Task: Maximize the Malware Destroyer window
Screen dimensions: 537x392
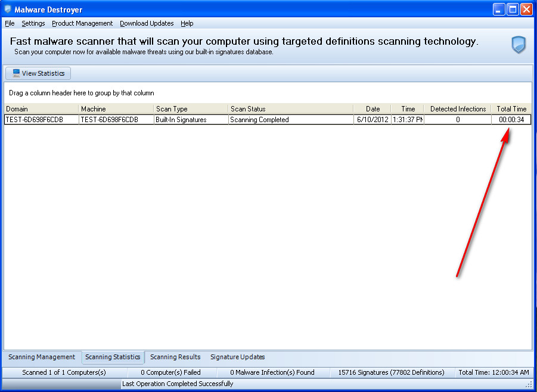Action: [x=513, y=10]
